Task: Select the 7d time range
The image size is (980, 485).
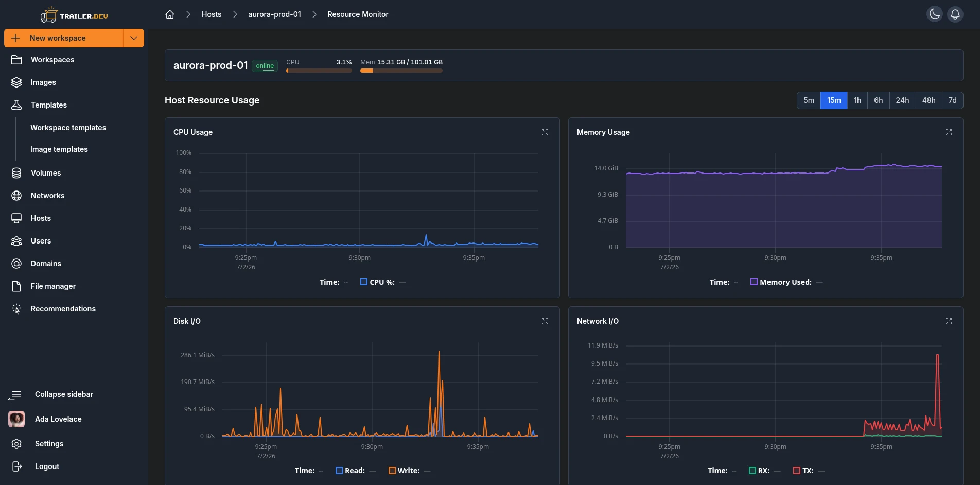Action: pyautogui.click(x=952, y=100)
